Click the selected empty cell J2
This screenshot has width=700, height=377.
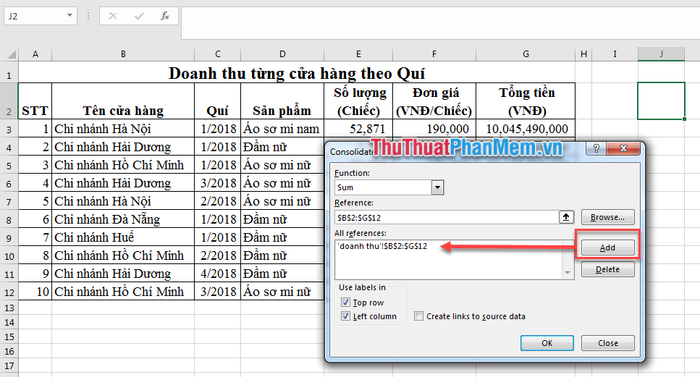[661, 101]
